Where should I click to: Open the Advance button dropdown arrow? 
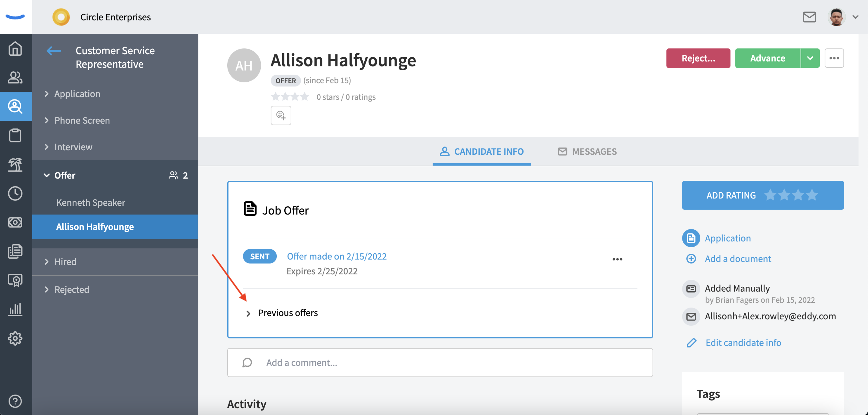pos(810,58)
